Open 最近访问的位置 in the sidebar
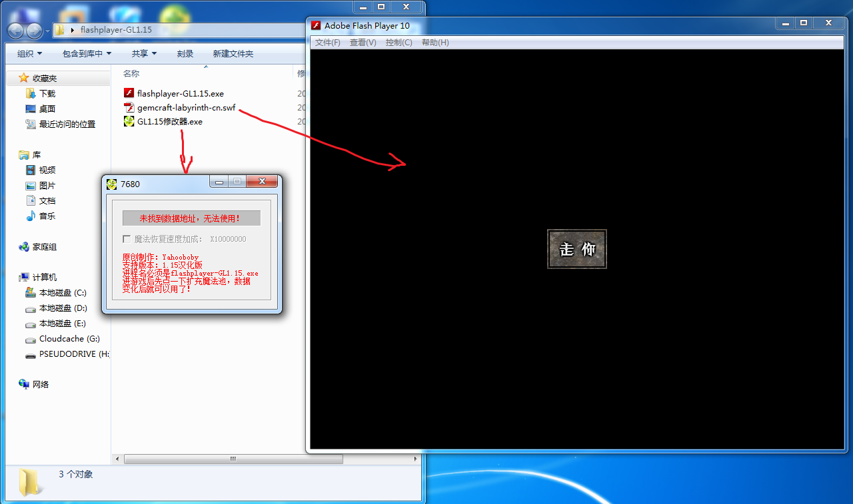853x504 pixels. pyautogui.click(x=67, y=124)
